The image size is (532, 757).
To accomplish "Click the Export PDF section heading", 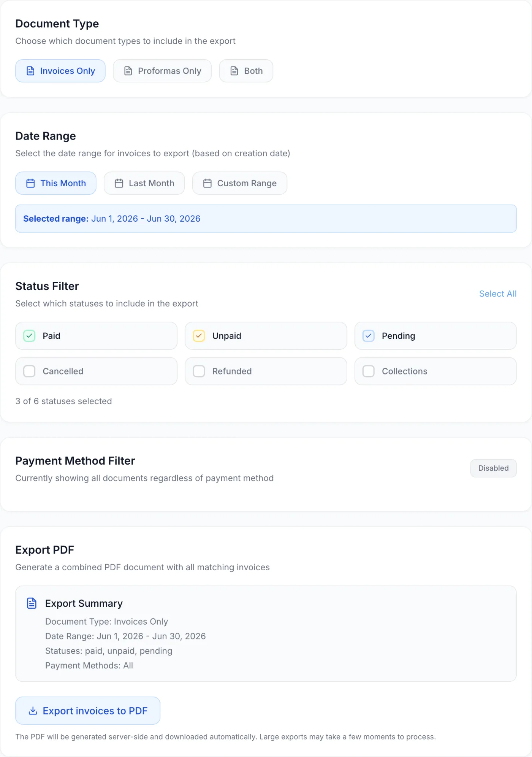I will pyautogui.click(x=45, y=550).
